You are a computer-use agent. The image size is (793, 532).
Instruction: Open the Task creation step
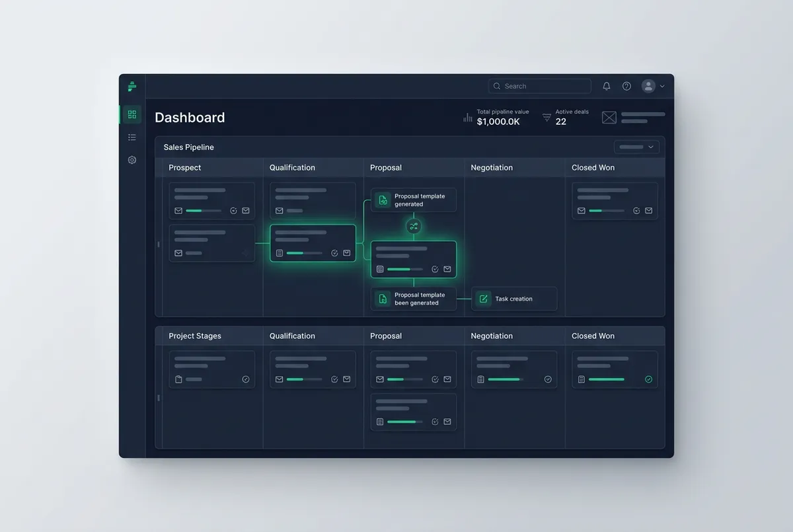514,299
